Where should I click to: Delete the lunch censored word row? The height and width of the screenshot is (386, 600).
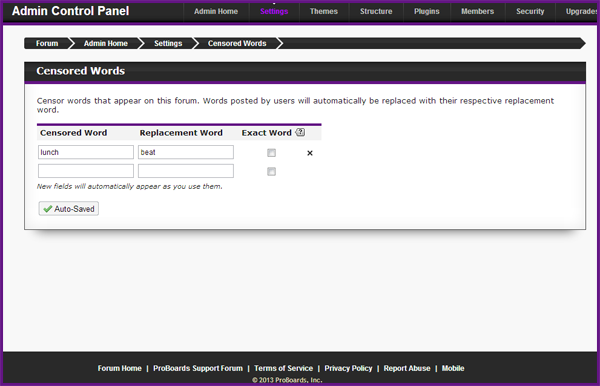pyautogui.click(x=310, y=153)
